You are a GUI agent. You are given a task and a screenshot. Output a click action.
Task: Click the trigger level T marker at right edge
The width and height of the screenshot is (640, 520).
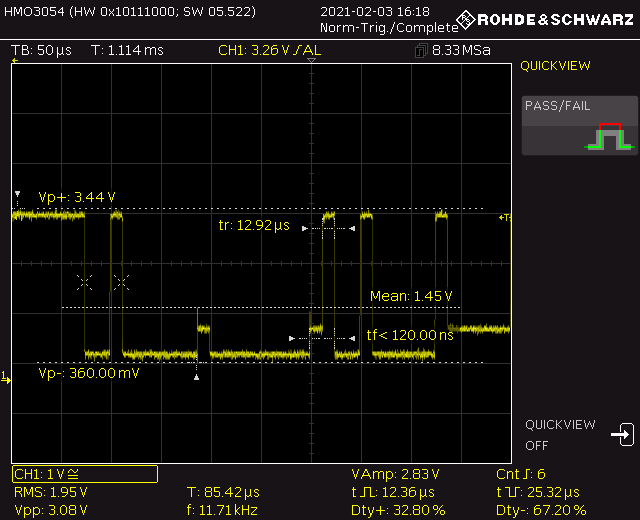click(505, 218)
